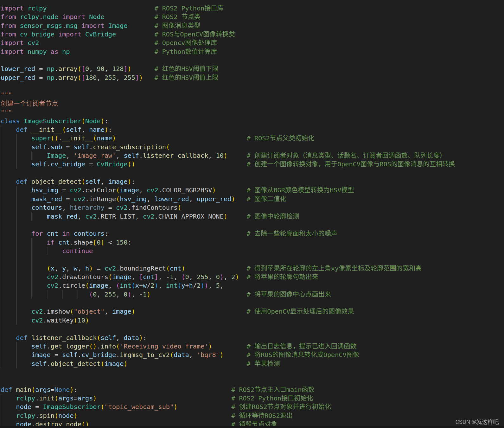Click 'import numpy as np' line
Viewport: 504px width, 428px height.
[x=35, y=52]
